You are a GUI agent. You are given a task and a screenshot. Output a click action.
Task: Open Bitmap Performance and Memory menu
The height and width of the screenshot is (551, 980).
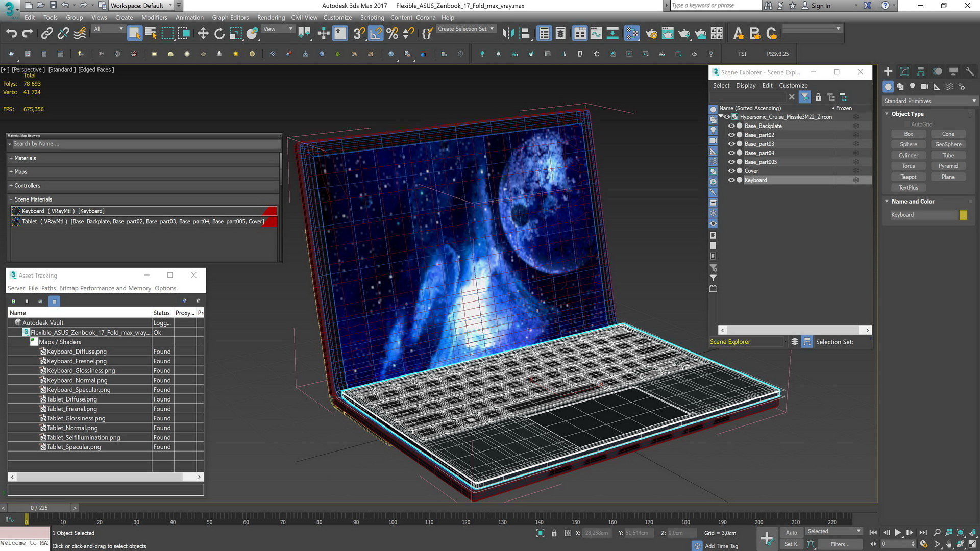tap(105, 288)
